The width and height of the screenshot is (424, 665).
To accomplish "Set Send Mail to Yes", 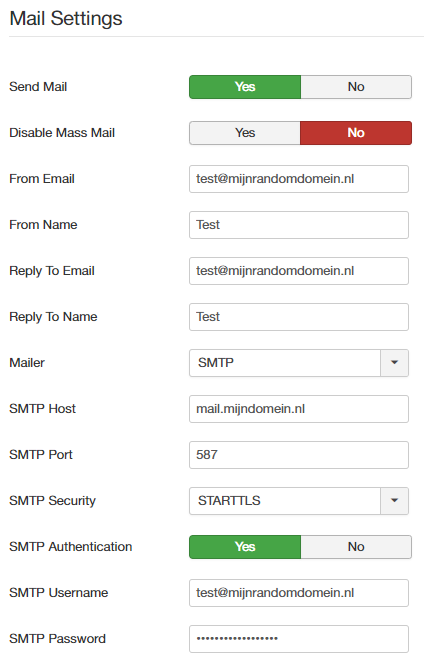I will pyautogui.click(x=245, y=87).
